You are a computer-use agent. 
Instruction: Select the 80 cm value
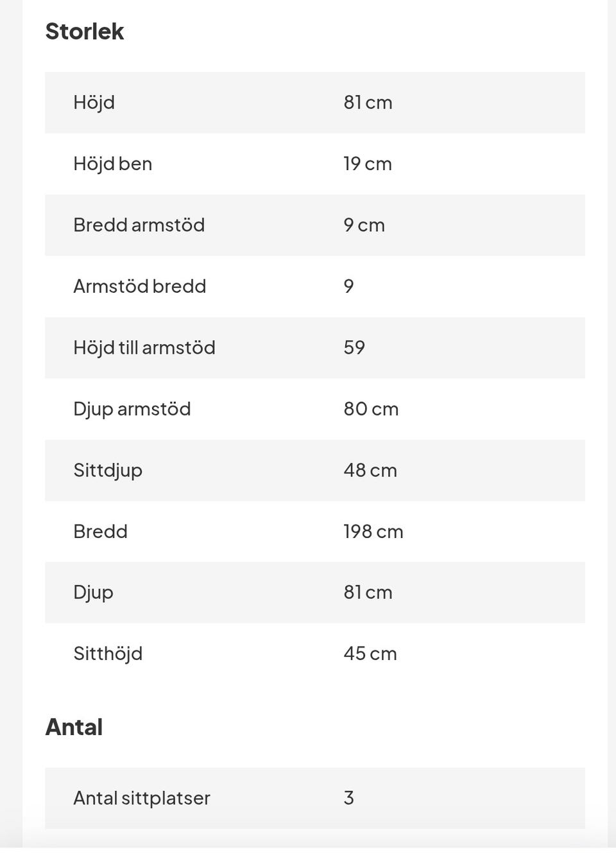coord(371,409)
